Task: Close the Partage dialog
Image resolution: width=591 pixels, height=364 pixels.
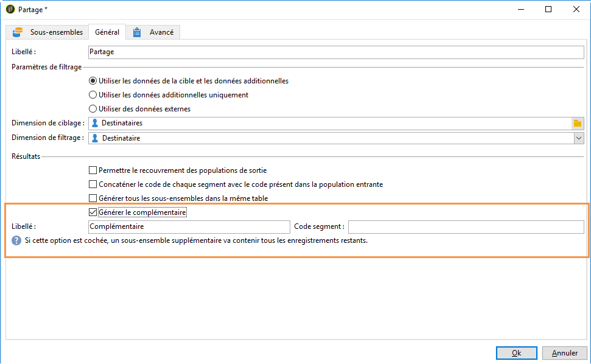Action: coord(576,9)
